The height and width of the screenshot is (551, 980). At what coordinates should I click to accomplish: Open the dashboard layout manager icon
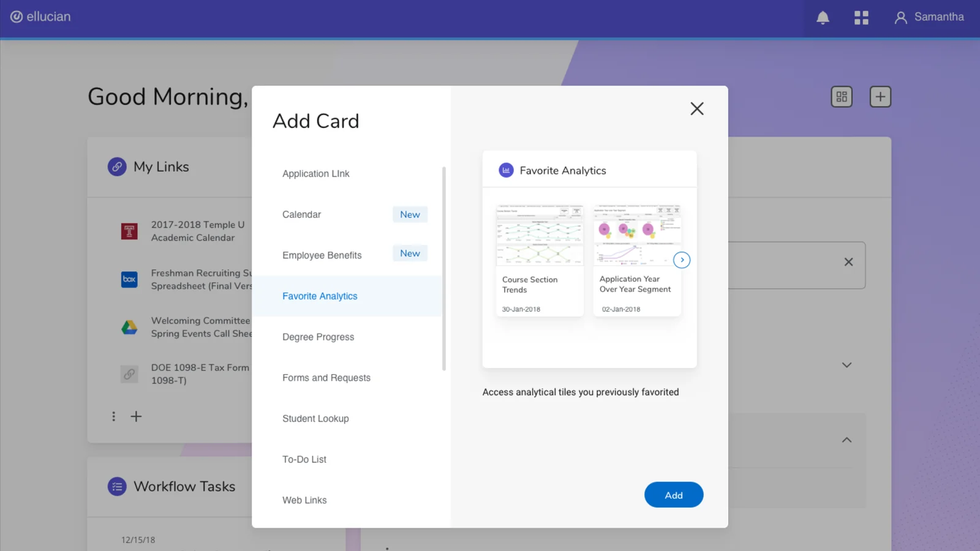tap(842, 97)
